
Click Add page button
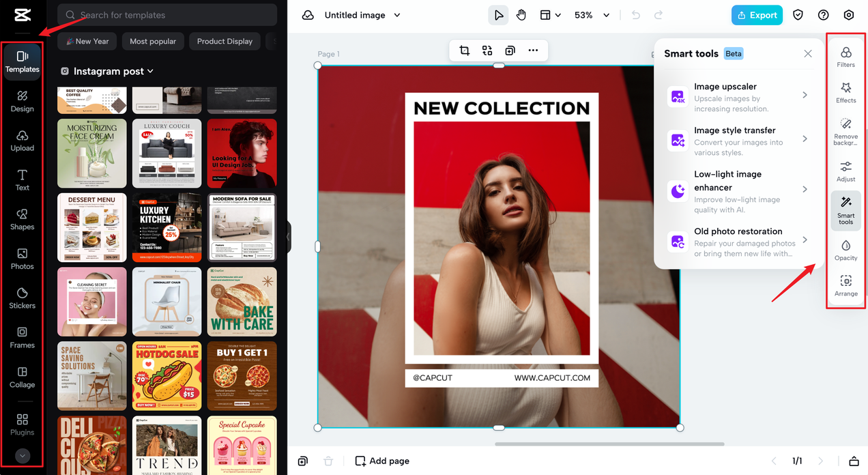pyautogui.click(x=382, y=461)
